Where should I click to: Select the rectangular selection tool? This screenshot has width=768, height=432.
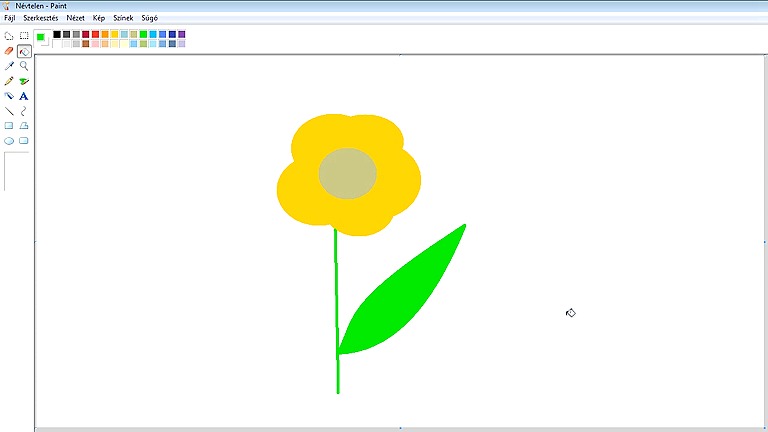pyautogui.click(x=24, y=36)
